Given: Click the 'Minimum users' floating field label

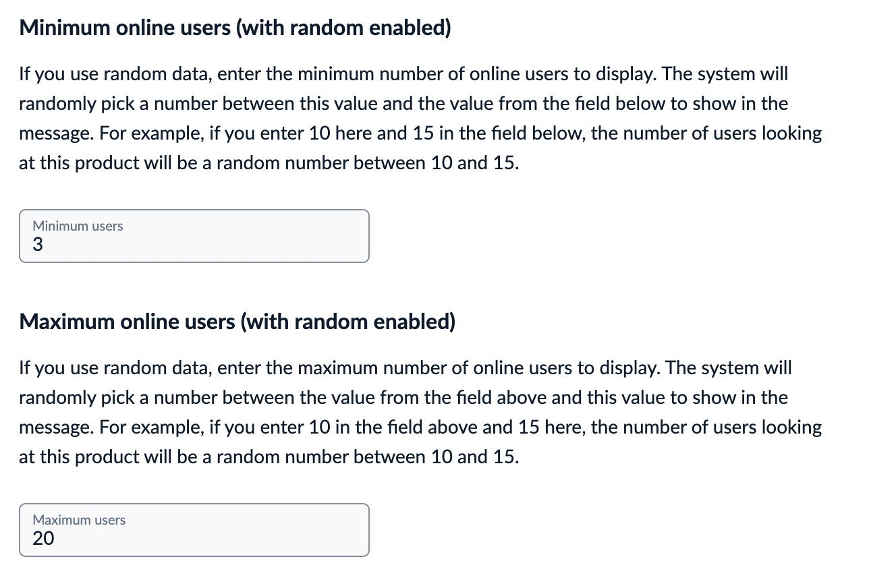Looking at the screenshot, I should coord(78,226).
